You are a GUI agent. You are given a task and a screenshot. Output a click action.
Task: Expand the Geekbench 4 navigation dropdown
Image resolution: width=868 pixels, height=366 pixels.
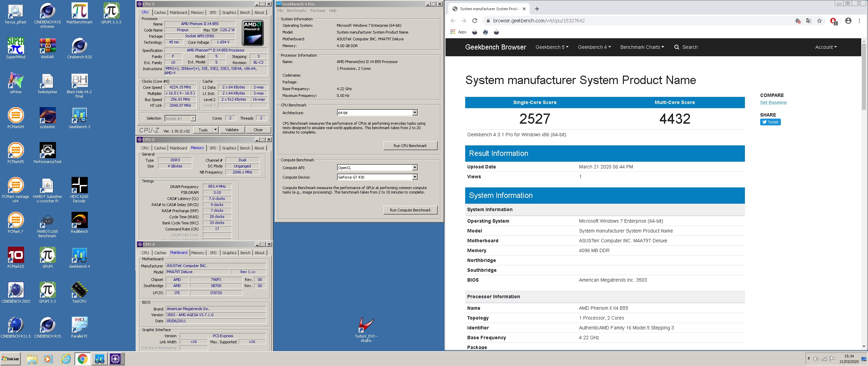(x=594, y=47)
